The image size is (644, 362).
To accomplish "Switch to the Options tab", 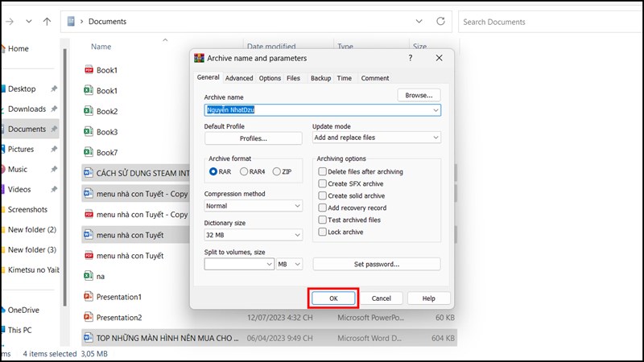I will [x=270, y=78].
